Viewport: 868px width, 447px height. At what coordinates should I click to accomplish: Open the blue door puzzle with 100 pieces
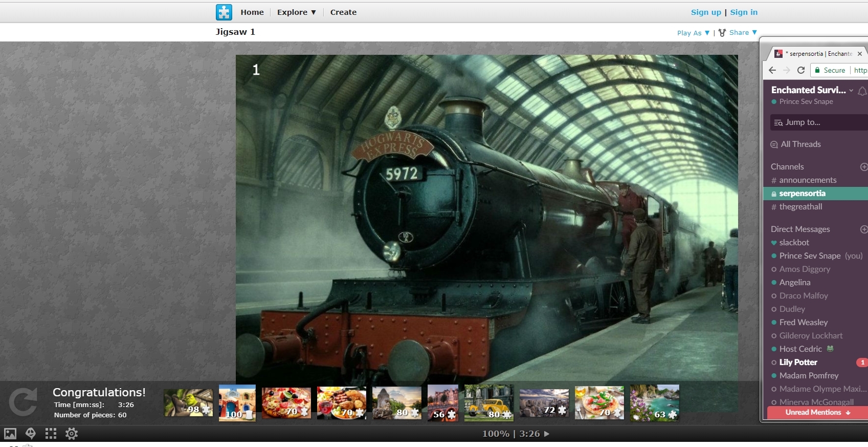pyautogui.click(x=237, y=403)
